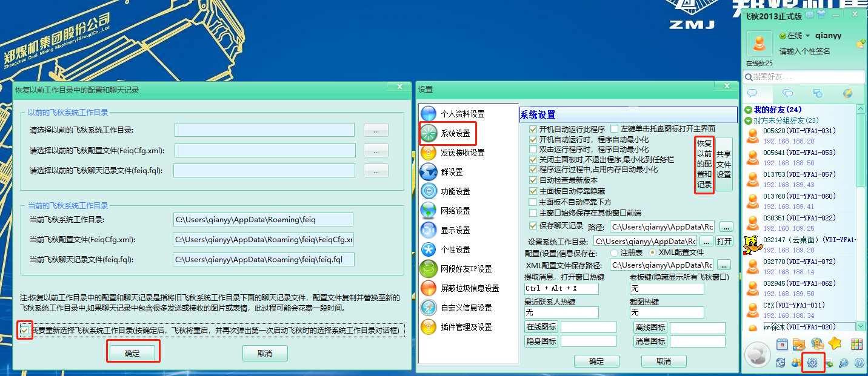
Task: Switch to the group chat tab
Action: [787, 93]
